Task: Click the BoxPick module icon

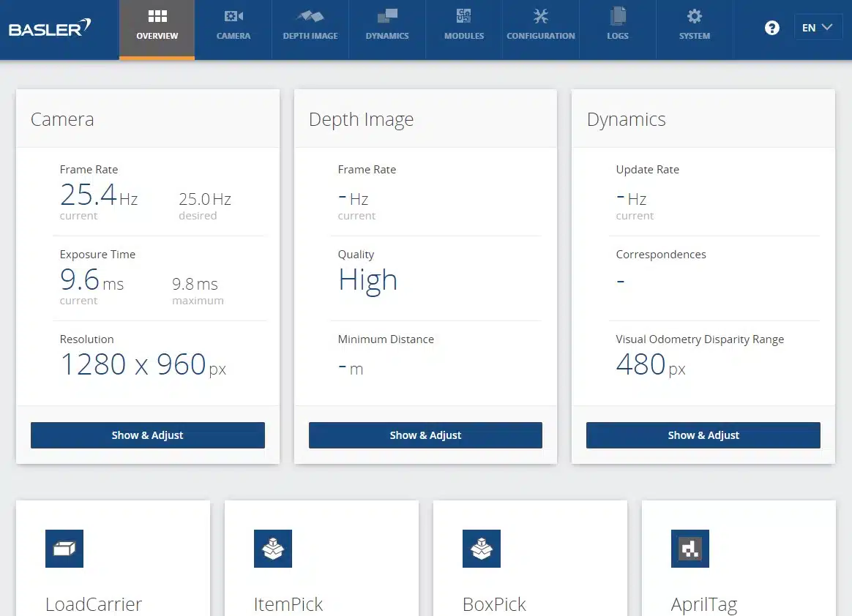Action: coord(482,549)
